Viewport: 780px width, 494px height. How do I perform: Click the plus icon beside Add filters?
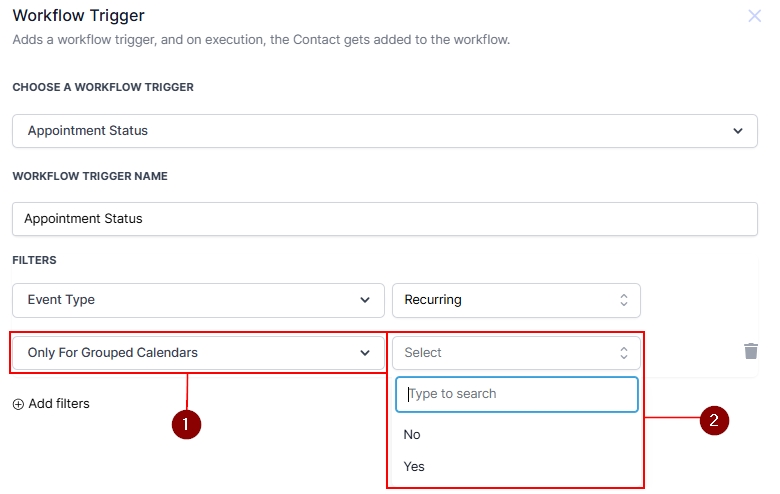coord(18,404)
